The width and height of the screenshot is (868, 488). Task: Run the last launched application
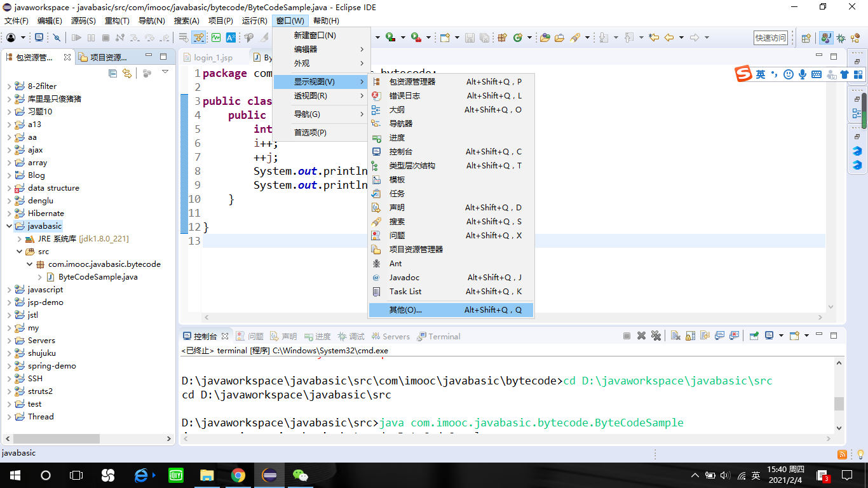tap(390, 37)
